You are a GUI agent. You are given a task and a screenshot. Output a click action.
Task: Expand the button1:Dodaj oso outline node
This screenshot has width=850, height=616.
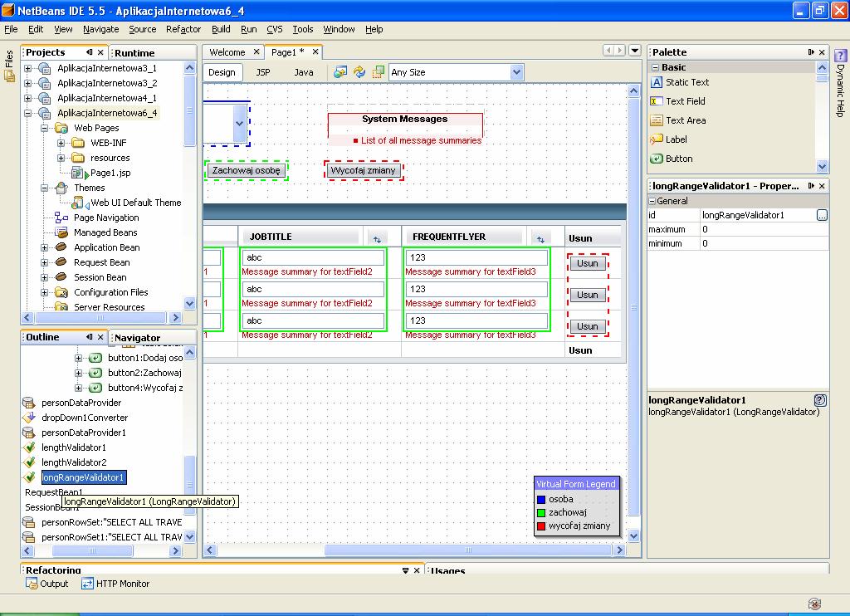click(78, 358)
